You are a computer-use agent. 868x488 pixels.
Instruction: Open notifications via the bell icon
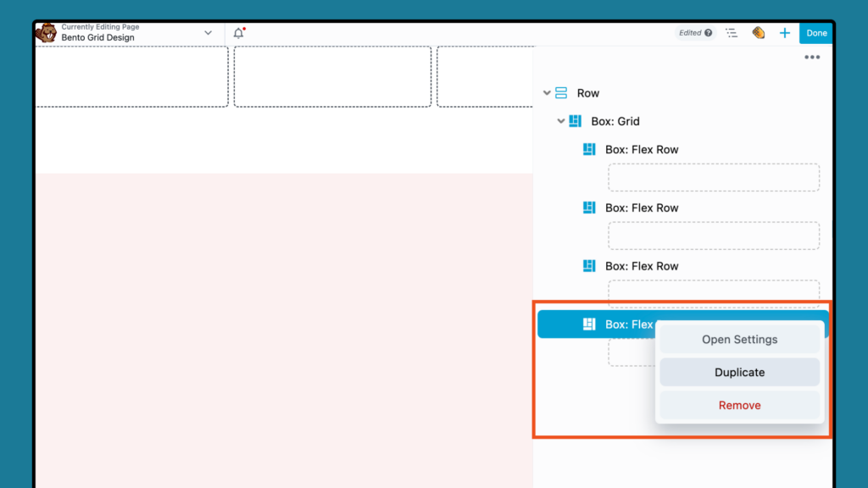238,32
